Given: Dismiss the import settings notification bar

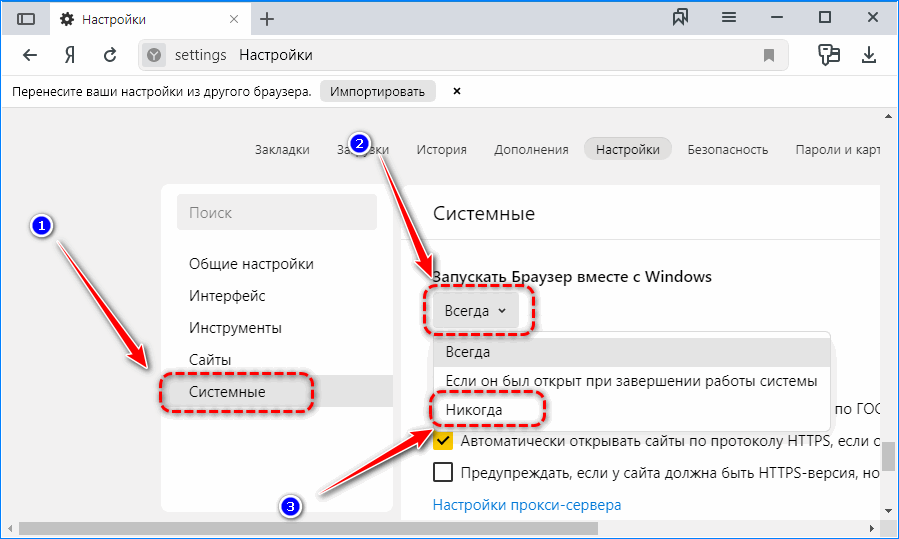Looking at the screenshot, I should [457, 91].
